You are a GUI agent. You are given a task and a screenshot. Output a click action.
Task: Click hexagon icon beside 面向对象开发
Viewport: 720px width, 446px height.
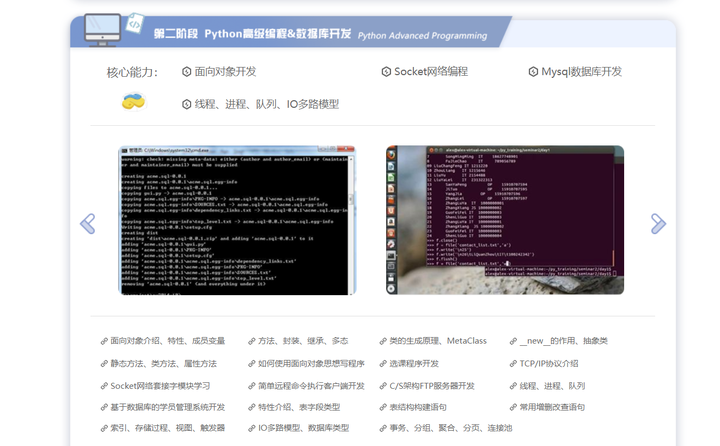(186, 72)
